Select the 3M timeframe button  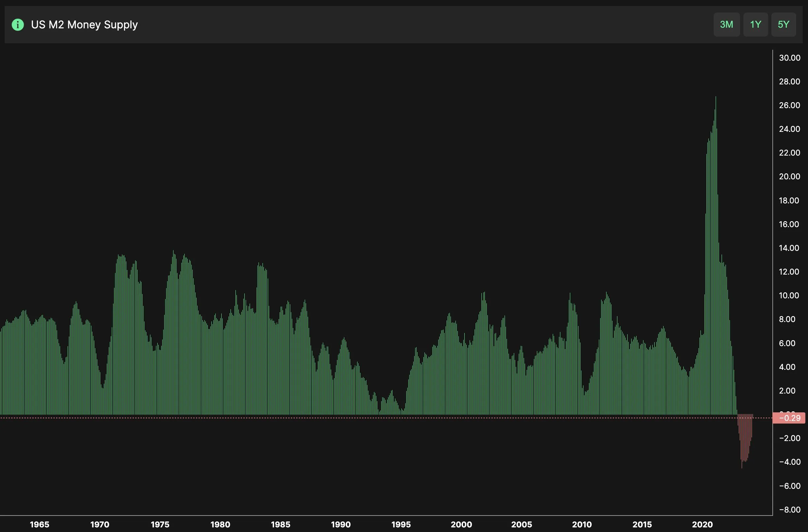tap(727, 24)
